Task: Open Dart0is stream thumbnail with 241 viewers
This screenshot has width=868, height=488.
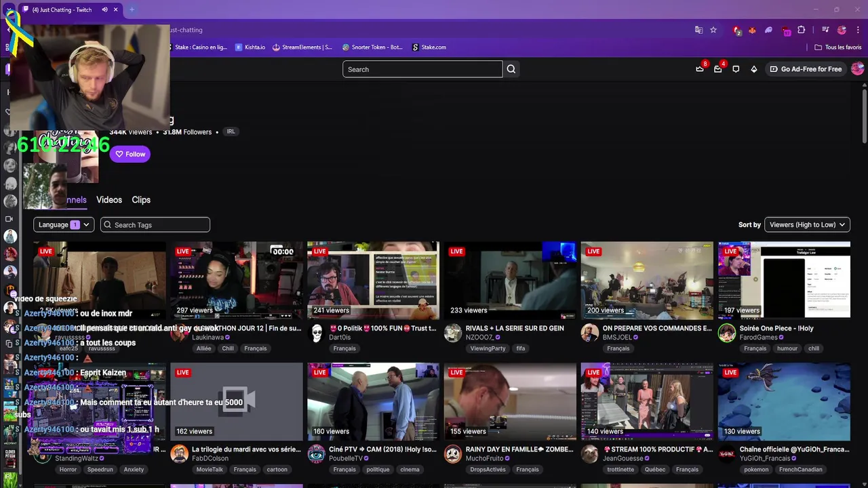Action: tap(373, 280)
